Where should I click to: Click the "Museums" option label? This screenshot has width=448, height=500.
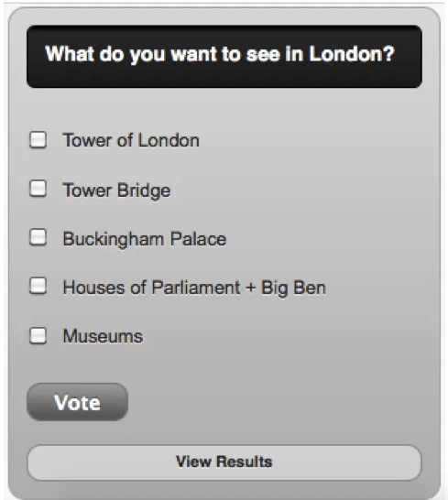[x=103, y=336]
